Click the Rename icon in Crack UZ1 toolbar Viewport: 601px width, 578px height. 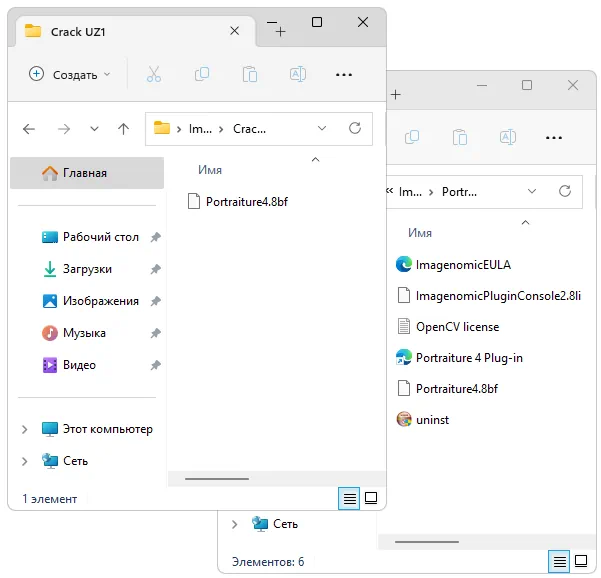(298, 74)
